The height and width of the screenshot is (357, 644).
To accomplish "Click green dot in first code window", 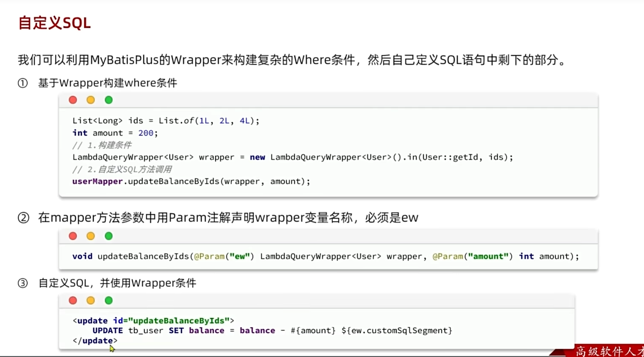I will pos(109,100).
